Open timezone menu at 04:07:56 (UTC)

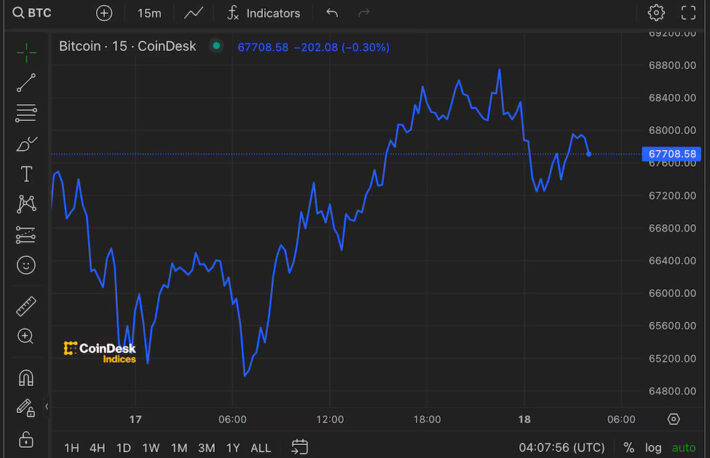tap(561, 448)
